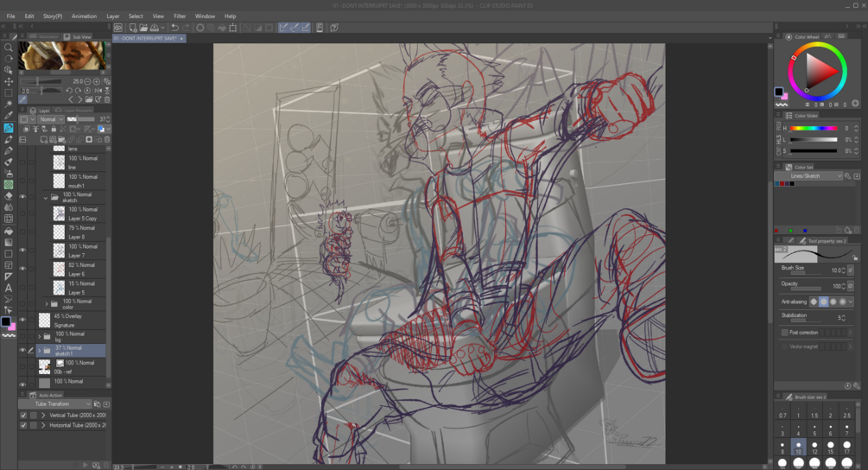Hide the sketch1 folder layer

pyautogui.click(x=22, y=351)
